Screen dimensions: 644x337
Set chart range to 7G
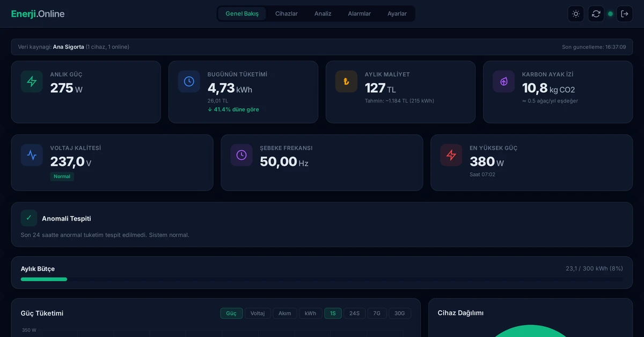(x=377, y=313)
